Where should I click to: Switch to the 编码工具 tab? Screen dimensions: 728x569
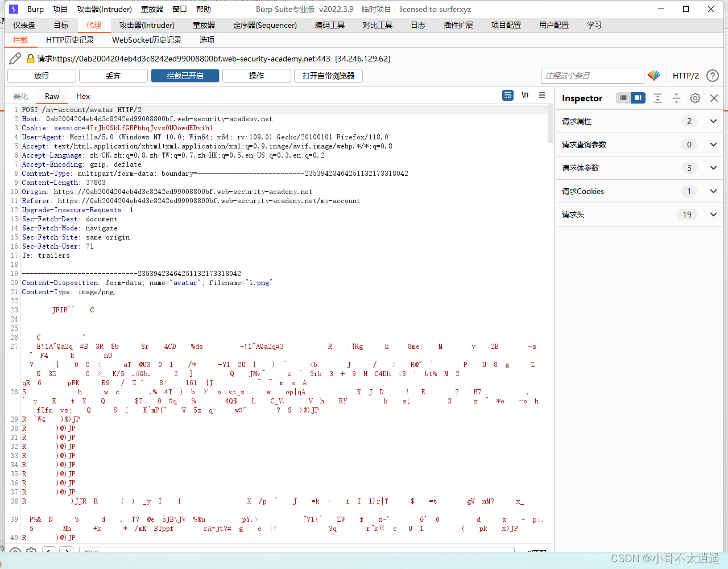(x=330, y=25)
